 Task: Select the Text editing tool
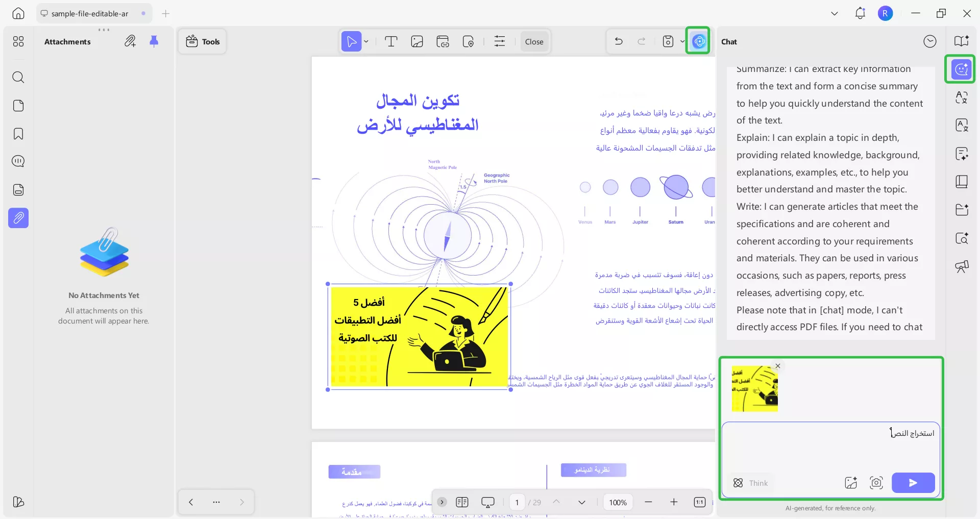pos(391,41)
